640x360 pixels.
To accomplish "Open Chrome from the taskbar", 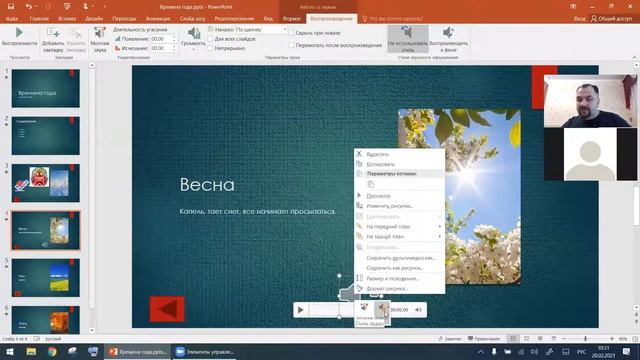I will click(x=52, y=351).
